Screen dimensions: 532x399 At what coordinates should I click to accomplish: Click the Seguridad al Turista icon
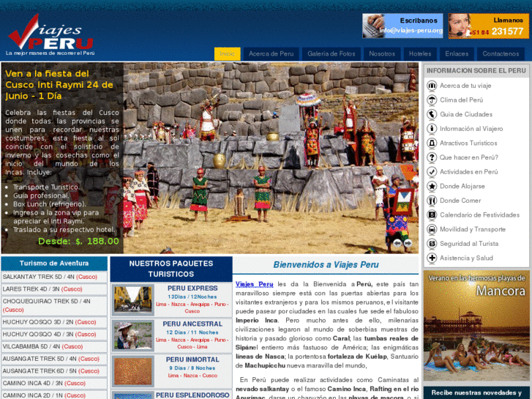(432, 244)
